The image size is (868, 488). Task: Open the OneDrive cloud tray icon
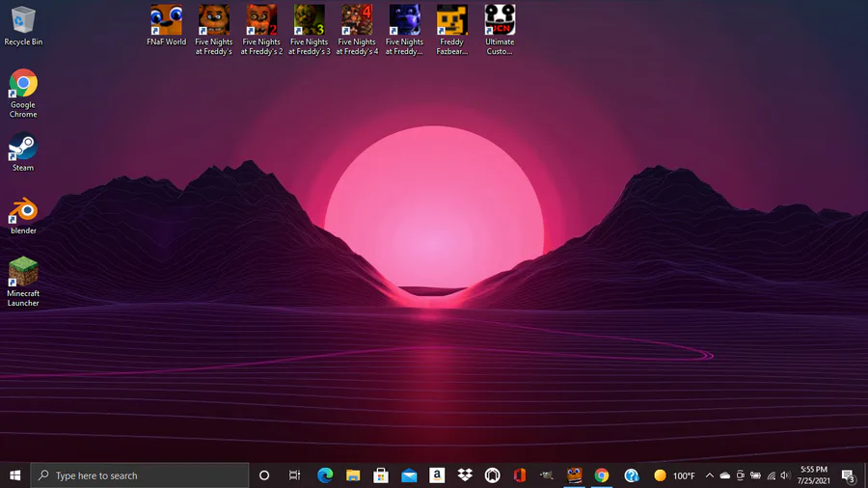(x=724, y=475)
